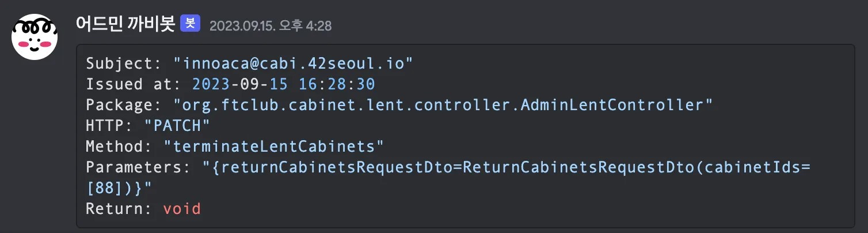Click the date 2023-09-15 in the log
The image size is (868, 233).
tap(241, 84)
